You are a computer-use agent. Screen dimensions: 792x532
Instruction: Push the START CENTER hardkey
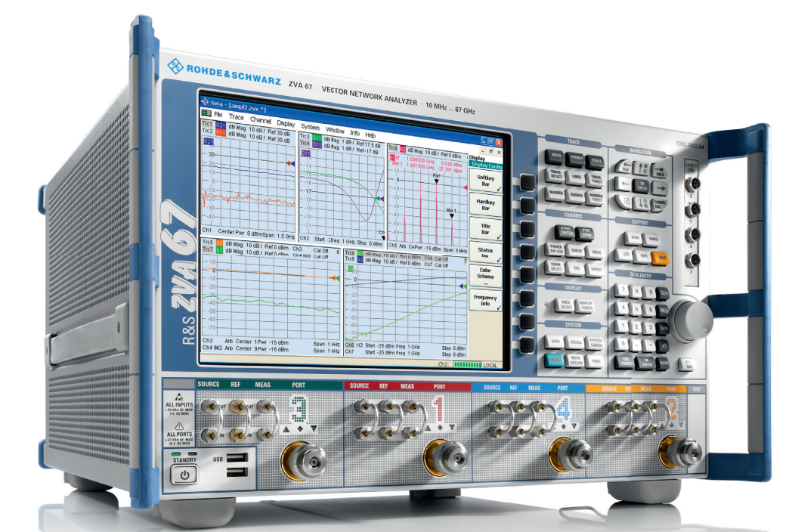[x=566, y=231]
